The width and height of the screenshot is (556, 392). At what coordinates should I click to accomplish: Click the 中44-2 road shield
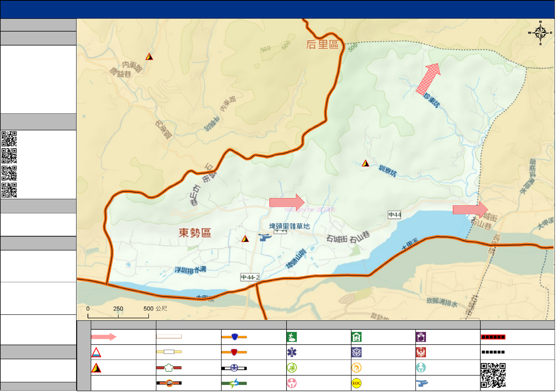point(250,277)
